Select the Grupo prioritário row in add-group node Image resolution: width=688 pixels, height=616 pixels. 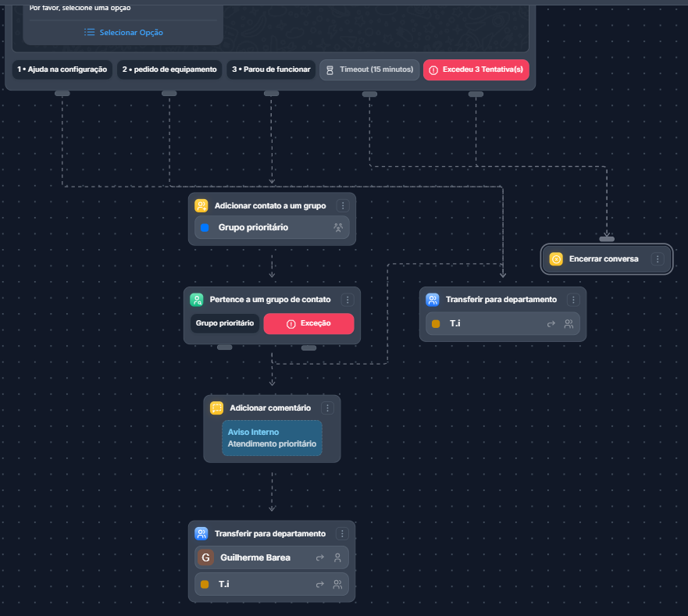coord(272,227)
